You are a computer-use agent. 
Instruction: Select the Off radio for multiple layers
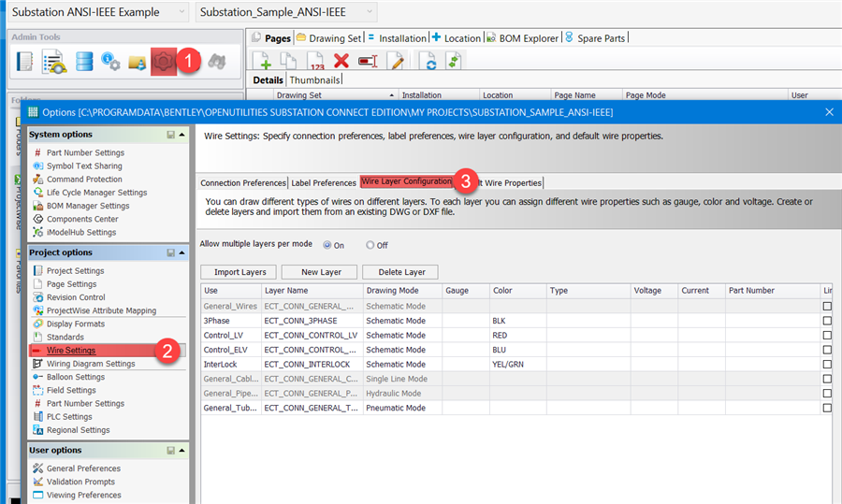click(370, 245)
